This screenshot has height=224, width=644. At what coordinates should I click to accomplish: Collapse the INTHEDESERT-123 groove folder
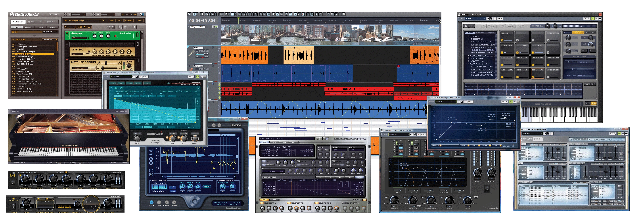[x=468, y=39]
